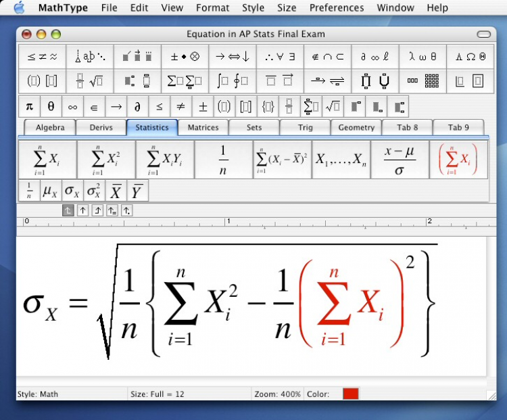Screen dimensions: 507x420
Task: Insert not-equal symbol from small bar
Action: tap(181, 106)
